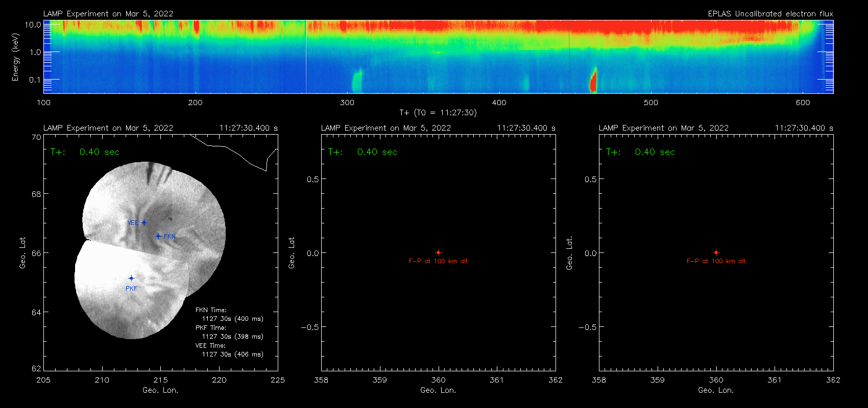Viewport: 868px width, 408px height.
Task: Click the '215' longitude tick in left panel
Action: [160, 380]
